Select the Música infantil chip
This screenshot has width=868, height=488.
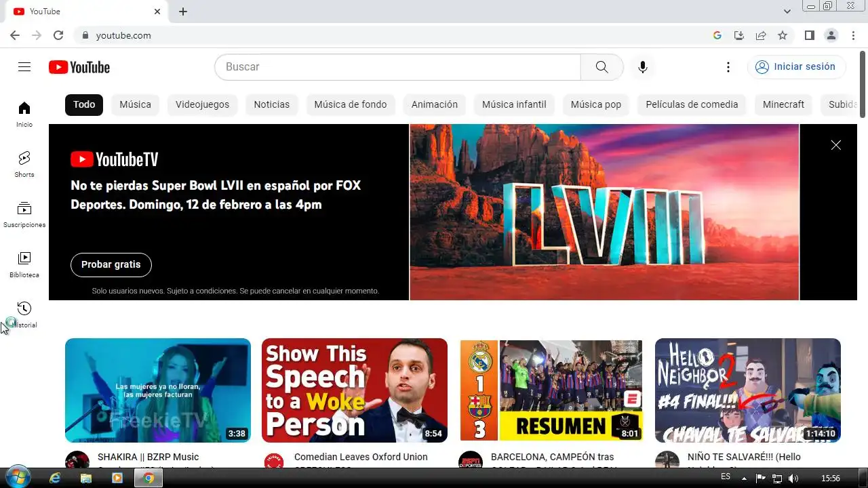pyautogui.click(x=514, y=104)
